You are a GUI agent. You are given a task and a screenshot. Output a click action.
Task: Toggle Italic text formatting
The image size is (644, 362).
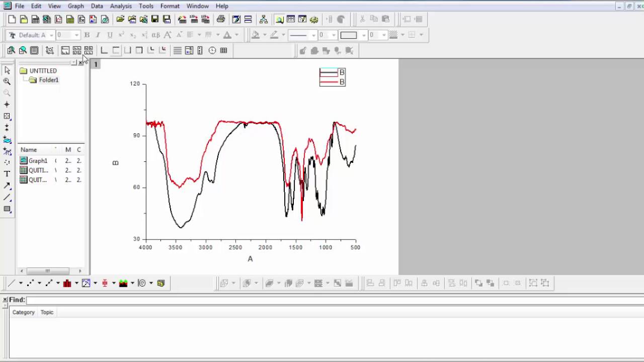coord(98,35)
